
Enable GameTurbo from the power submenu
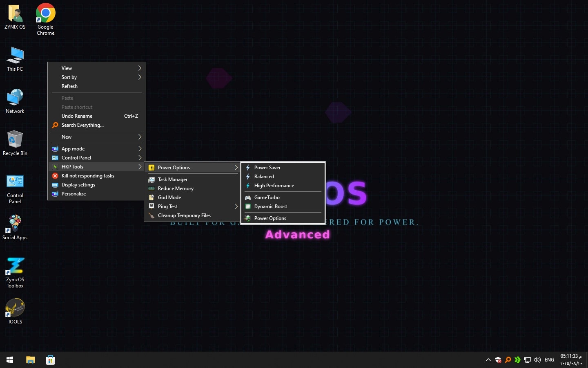pos(267,197)
